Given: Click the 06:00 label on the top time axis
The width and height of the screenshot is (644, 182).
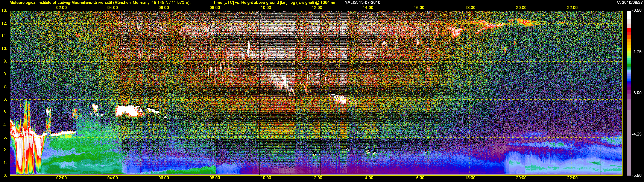Looking at the screenshot, I should click(x=164, y=7).
